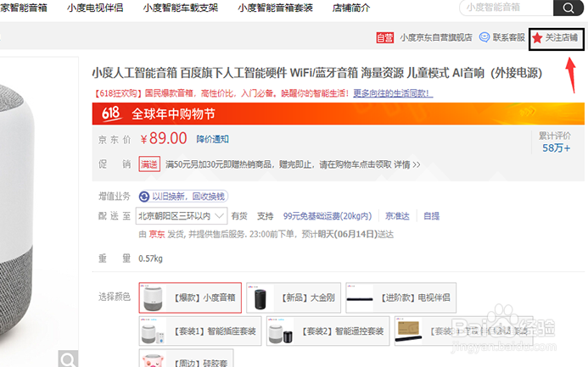The height and width of the screenshot is (367, 588).
Task: Open the 58万+ reviews count
Action: pos(556,148)
